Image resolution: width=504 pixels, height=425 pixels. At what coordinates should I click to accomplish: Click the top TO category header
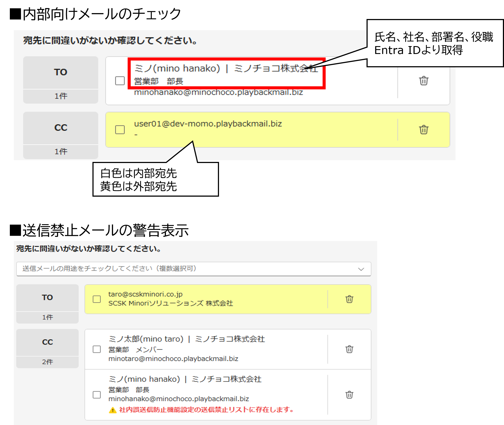pyautogui.click(x=61, y=72)
